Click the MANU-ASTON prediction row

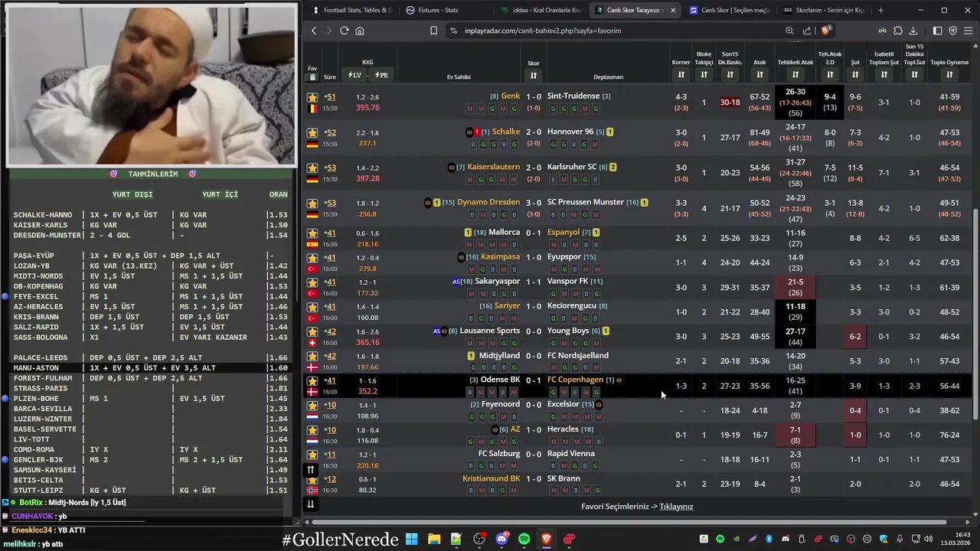(x=150, y=368)
